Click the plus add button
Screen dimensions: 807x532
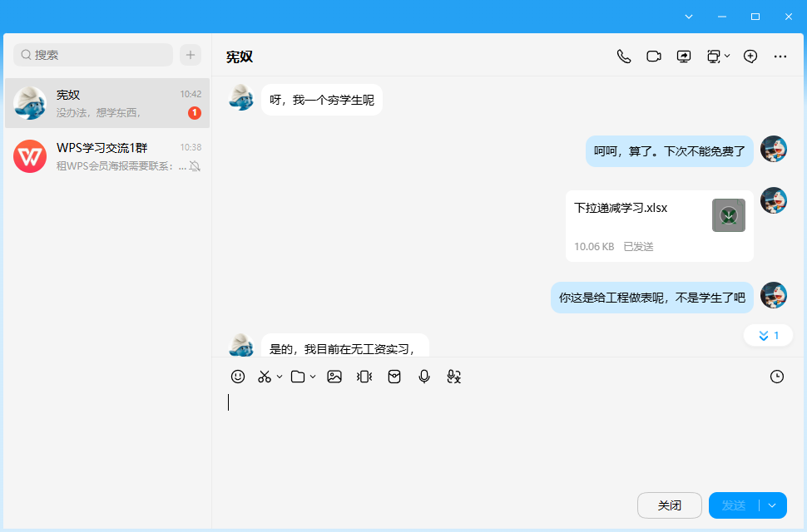191,55
